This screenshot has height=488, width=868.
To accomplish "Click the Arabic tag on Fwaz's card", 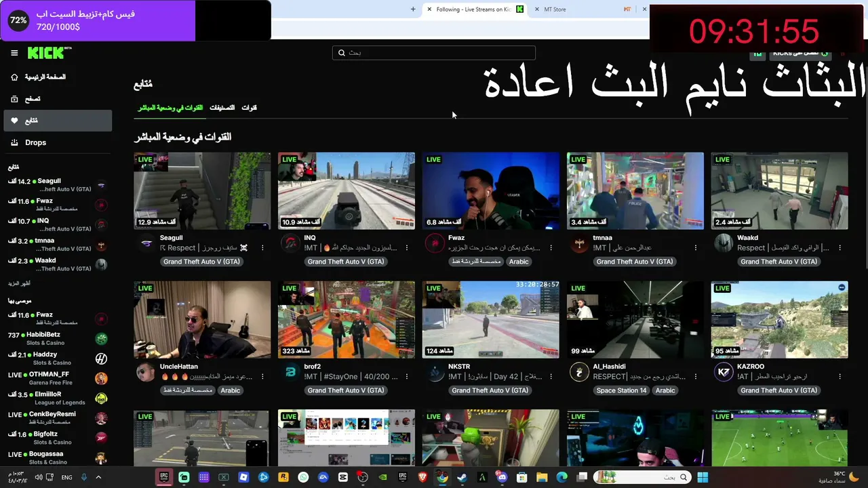I will 519,262.
